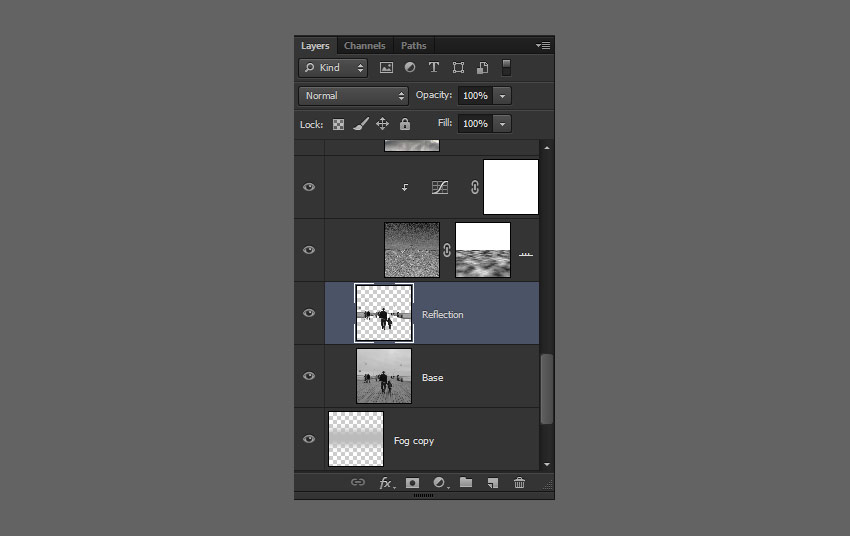
Task: Click the Link layers icon
Action: point(358,482)
